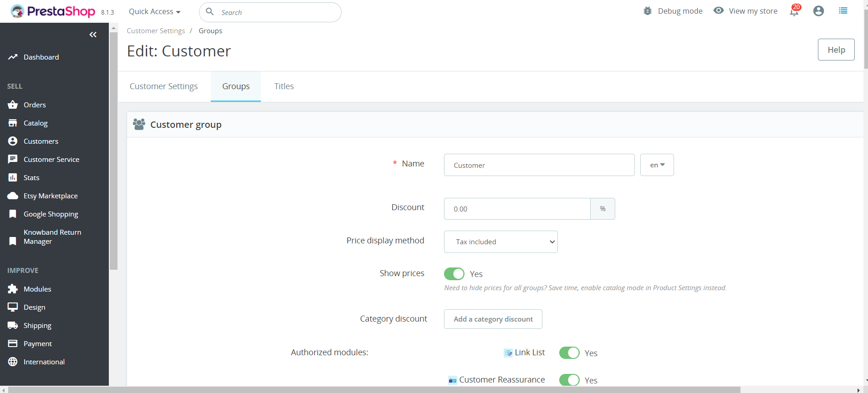868x393 pixels.
Task: Collapse the sidebar with the double-chevron icon
Action: point(93,35)
